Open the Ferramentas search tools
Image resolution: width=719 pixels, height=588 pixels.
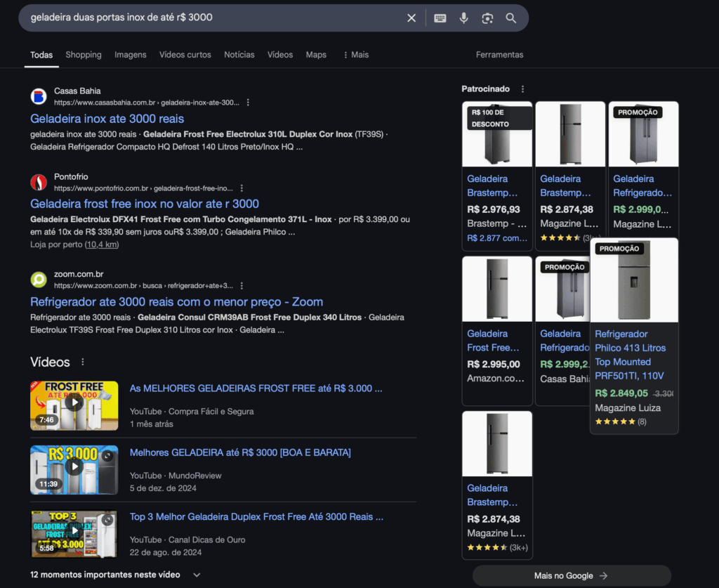499,55
